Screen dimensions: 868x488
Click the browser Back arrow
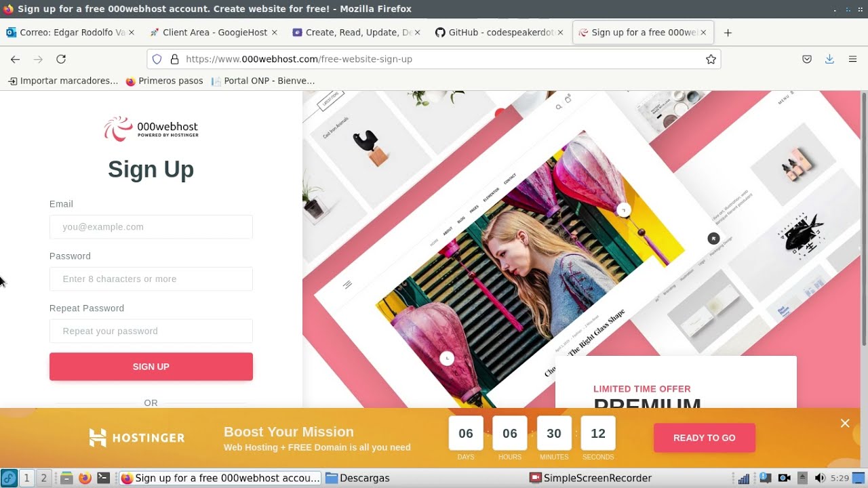click(16, 59)
